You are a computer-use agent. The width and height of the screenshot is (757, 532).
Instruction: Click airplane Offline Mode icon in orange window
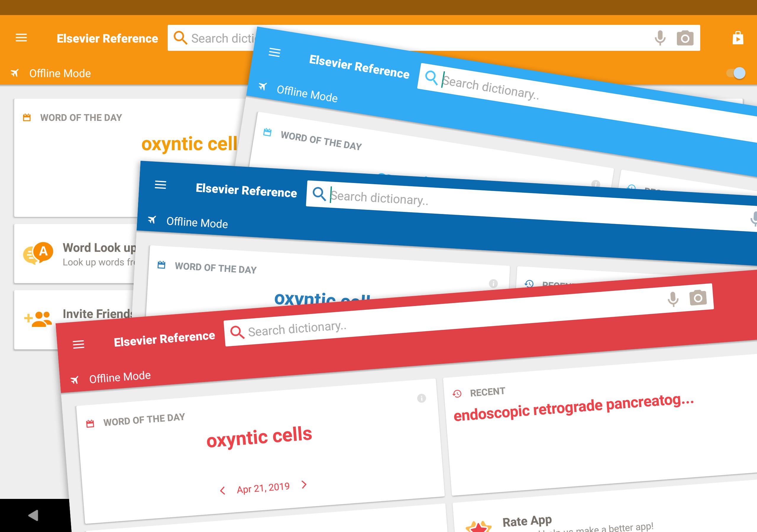[14, 73]
